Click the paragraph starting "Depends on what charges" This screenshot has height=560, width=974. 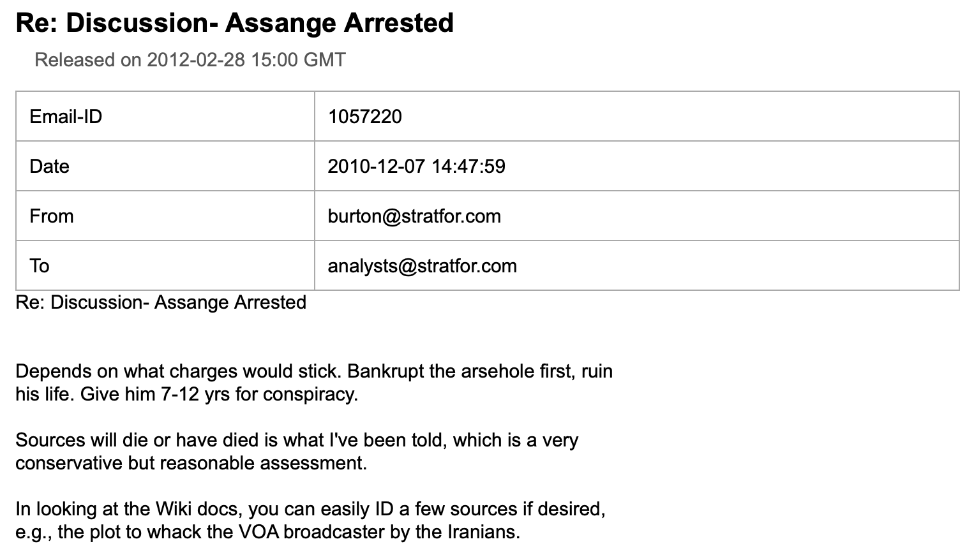click(x=314, y=383)
